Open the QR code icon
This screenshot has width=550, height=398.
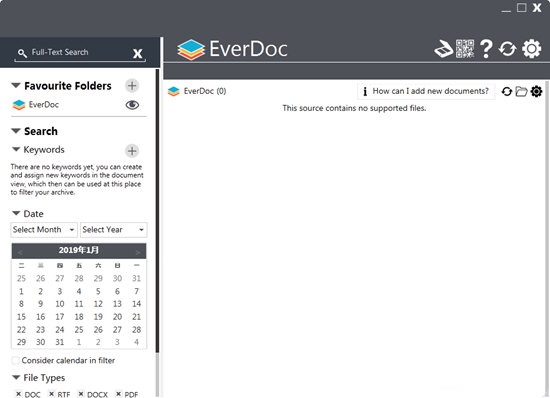465,49
